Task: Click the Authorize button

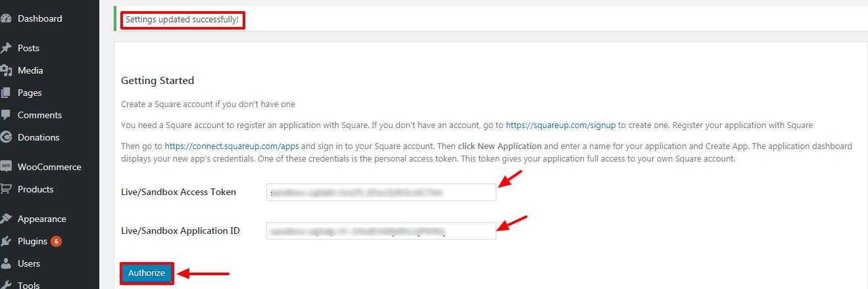Action: [147, 273]
